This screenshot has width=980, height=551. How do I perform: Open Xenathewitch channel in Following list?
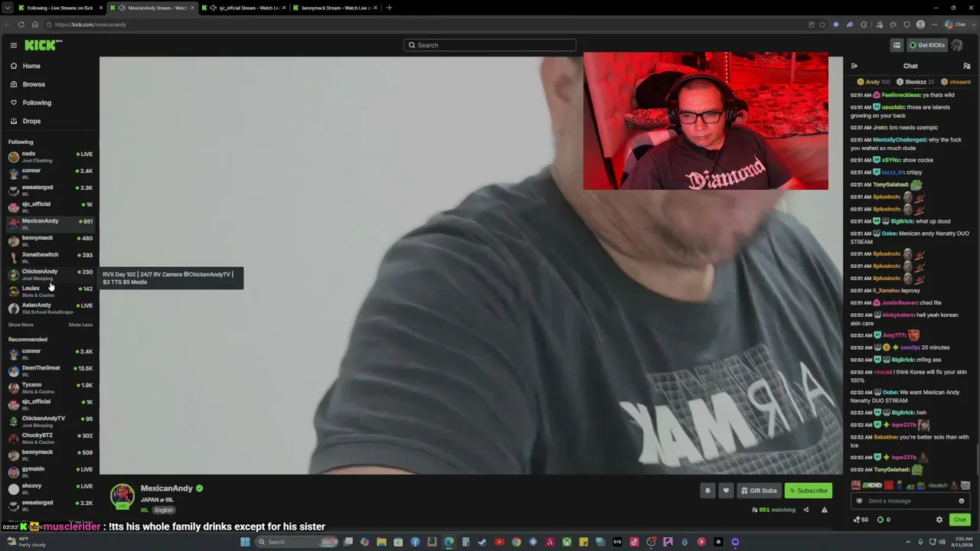pyautogui.click(x=51, y=258)
